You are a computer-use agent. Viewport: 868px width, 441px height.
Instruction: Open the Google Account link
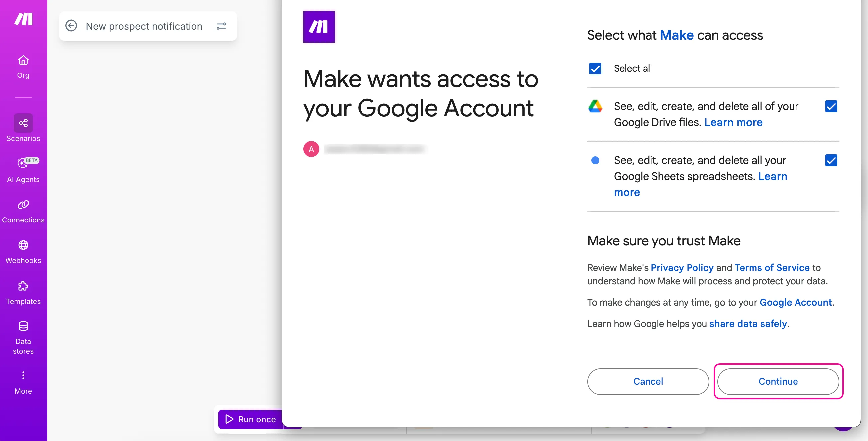796,303
